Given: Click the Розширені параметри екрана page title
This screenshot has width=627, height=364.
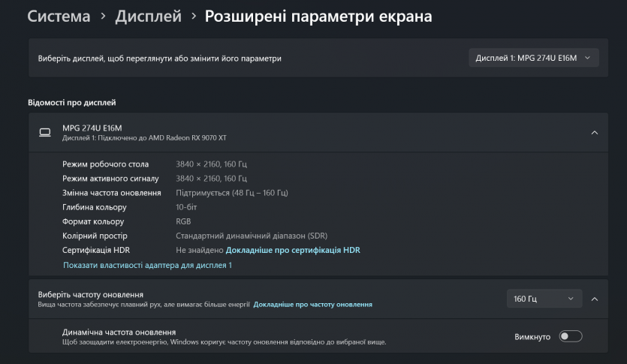Looking at the screenshot, I should click(318, 16).
